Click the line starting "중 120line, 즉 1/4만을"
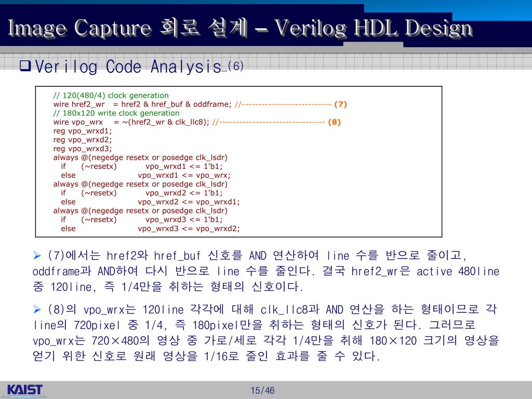The width and height of the screenshot is (532, 399). pos(168,286)
